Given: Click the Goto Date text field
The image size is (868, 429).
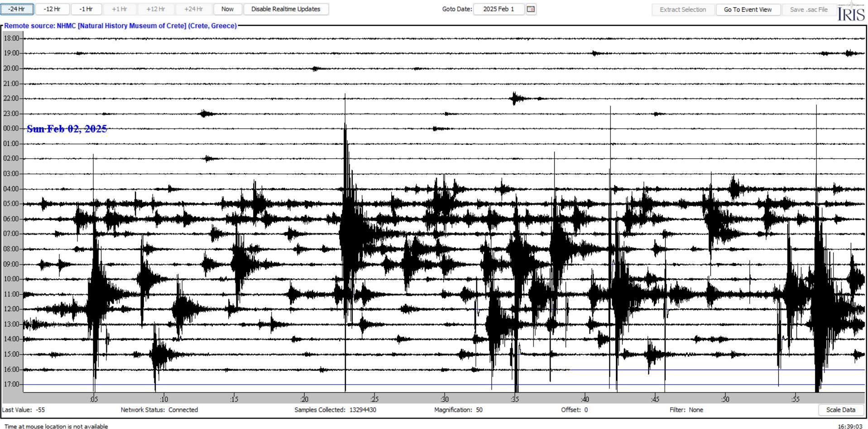Looking at the screenshot, I should tap(499, 9).
